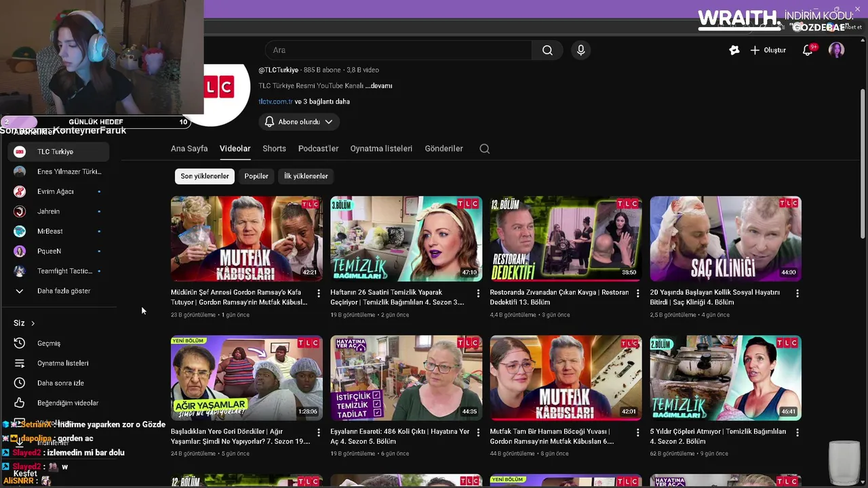Open the Hayatına Yer Aç 44:35 thumbnail
This screenshot has width=868, height=488.
(406, 378)
